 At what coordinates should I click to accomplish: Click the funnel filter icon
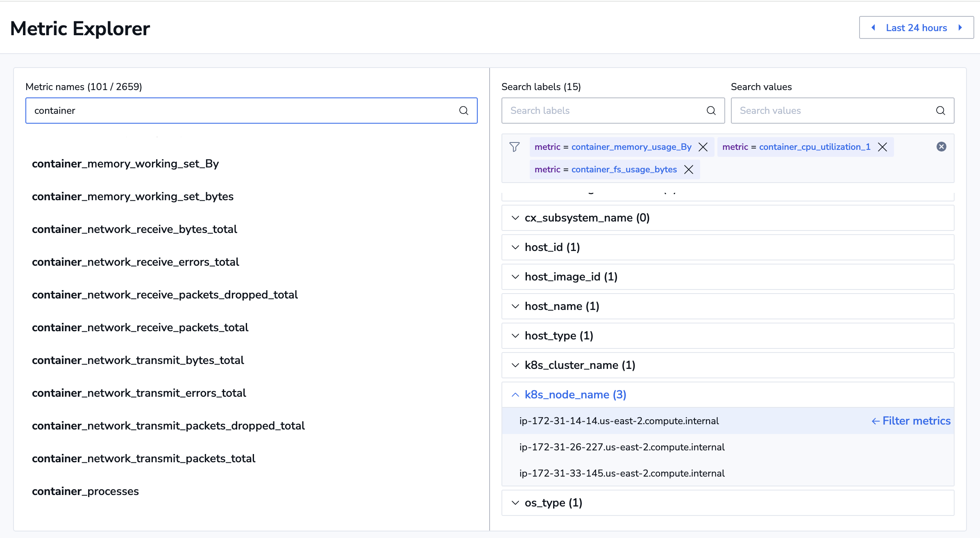(515, 147)
